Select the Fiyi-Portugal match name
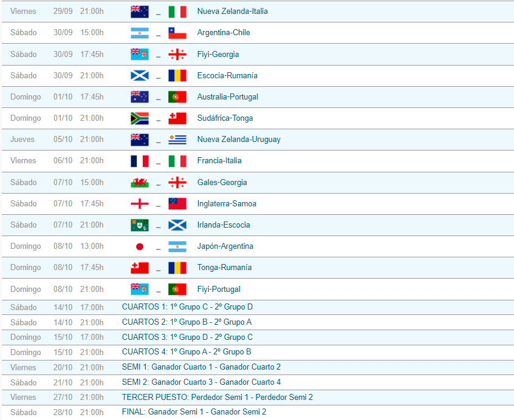Viewport: 514px width, 420px height. pos(219,290)
